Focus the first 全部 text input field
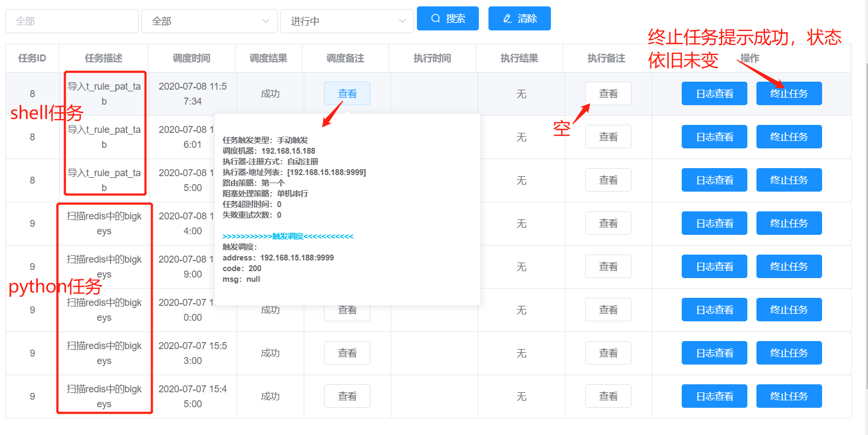The image size is (868, 435). tap(72, 21)
